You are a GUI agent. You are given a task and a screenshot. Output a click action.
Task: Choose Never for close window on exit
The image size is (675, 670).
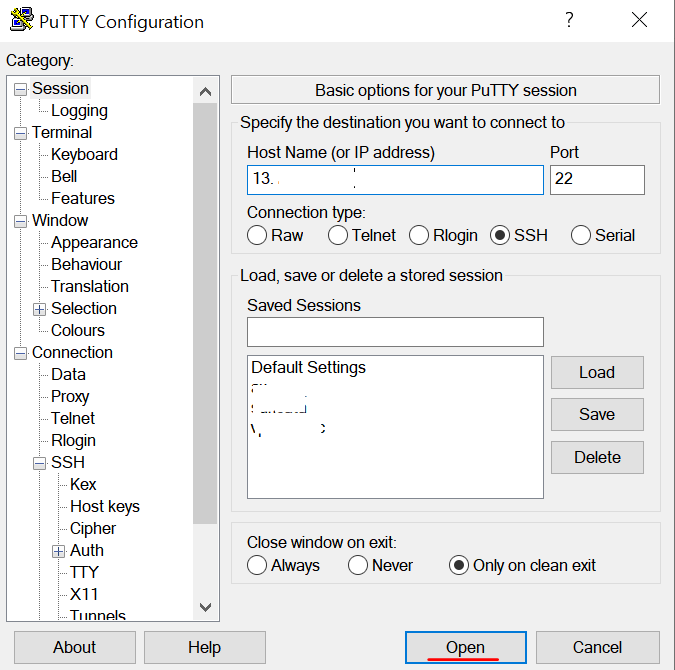click(x=358, y=565)
